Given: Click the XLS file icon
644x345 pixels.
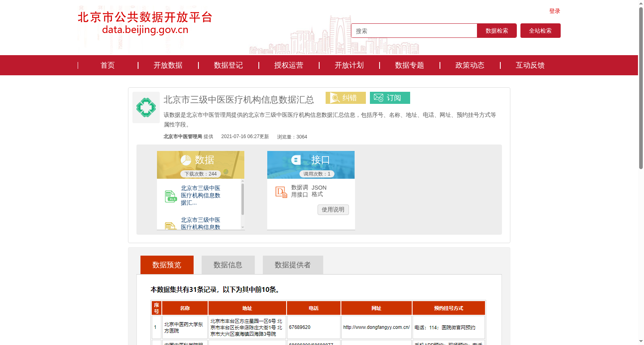Looking at the screenshot, I should click(x=171, y=196).
